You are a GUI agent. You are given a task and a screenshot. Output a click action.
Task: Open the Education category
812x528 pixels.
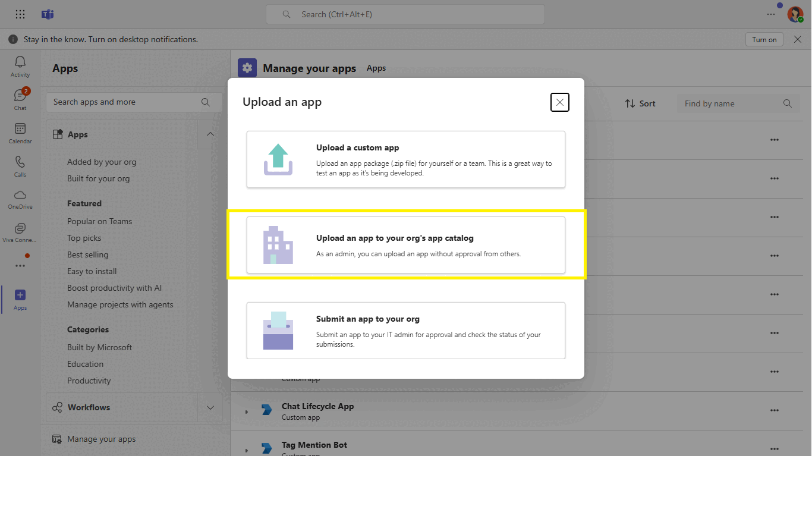pyautogui.click(x=86, y=364)
